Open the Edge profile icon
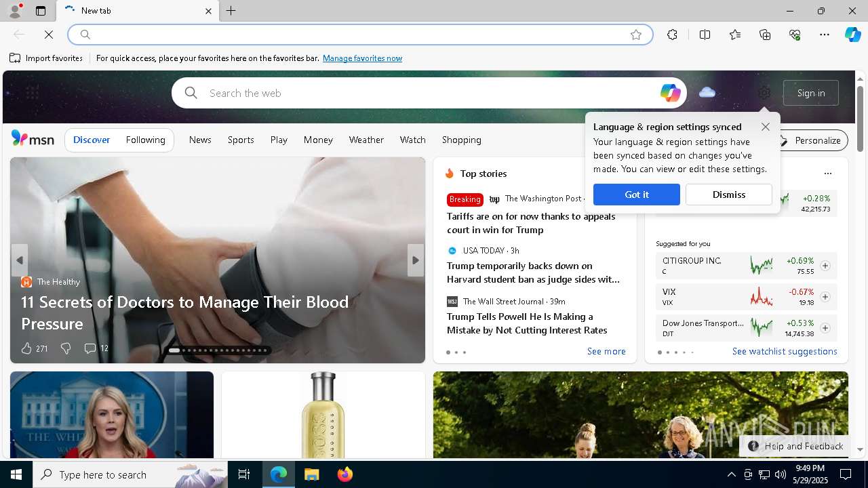 coord(15,11)
